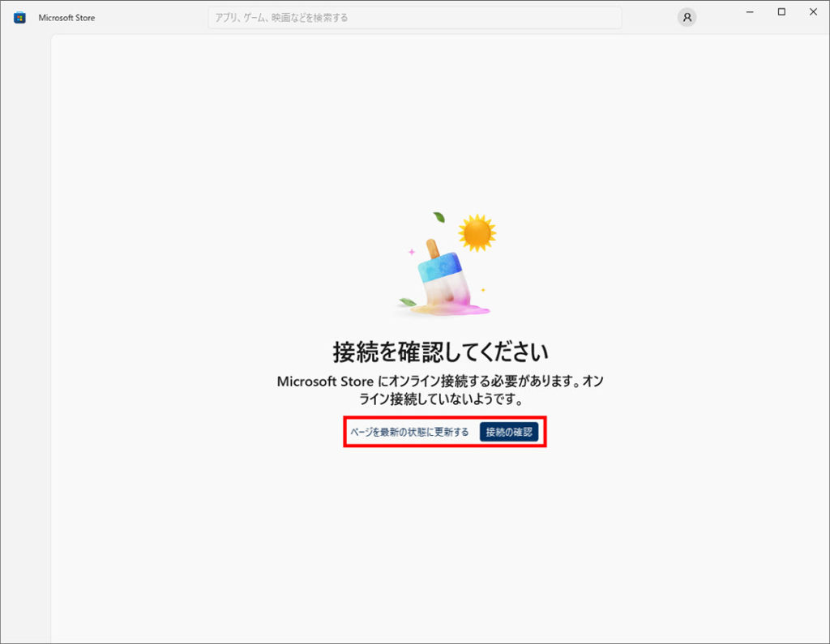Maximize the Microsoft Store window
Image resolution: width=830 pixels, height=644 pixels.
click(x=781, y=12)
